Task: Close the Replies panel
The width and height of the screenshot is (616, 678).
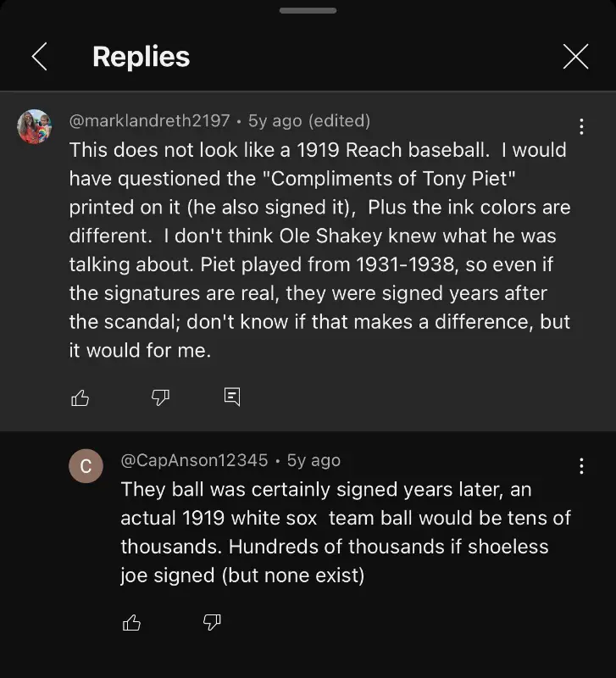Action: [575, 57]
